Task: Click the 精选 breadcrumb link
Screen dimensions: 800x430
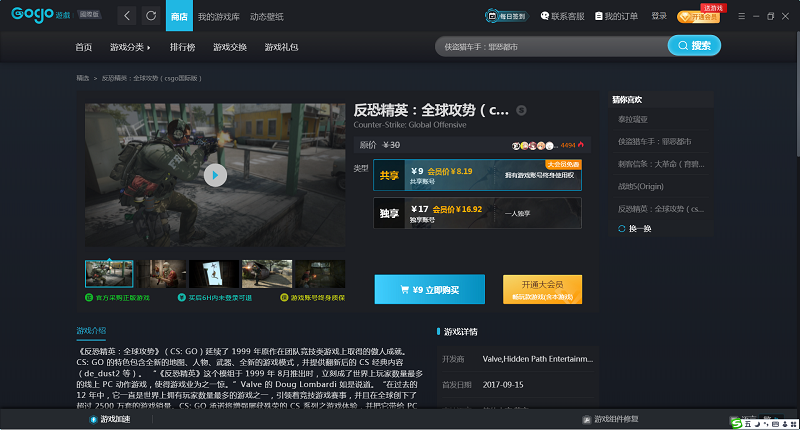Action: point(83,78)
